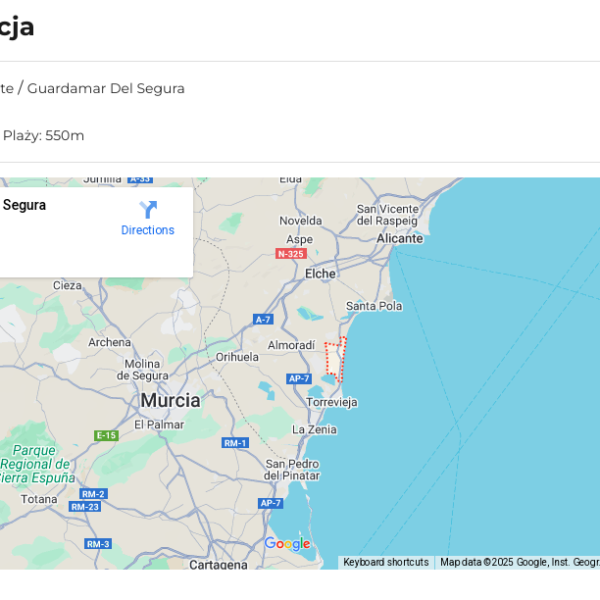Click the AP-7 shield near San Pedro

pyautogui.click(x=271, y=503)
